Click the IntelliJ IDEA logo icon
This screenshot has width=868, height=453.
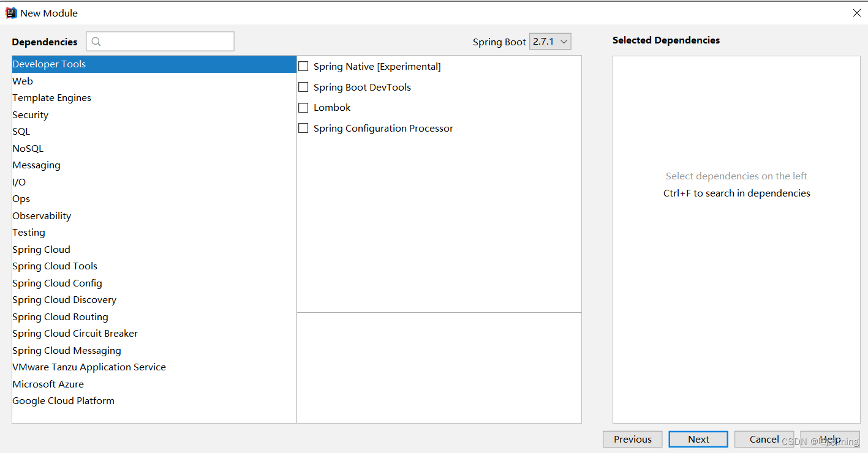(x=11, y=13)
